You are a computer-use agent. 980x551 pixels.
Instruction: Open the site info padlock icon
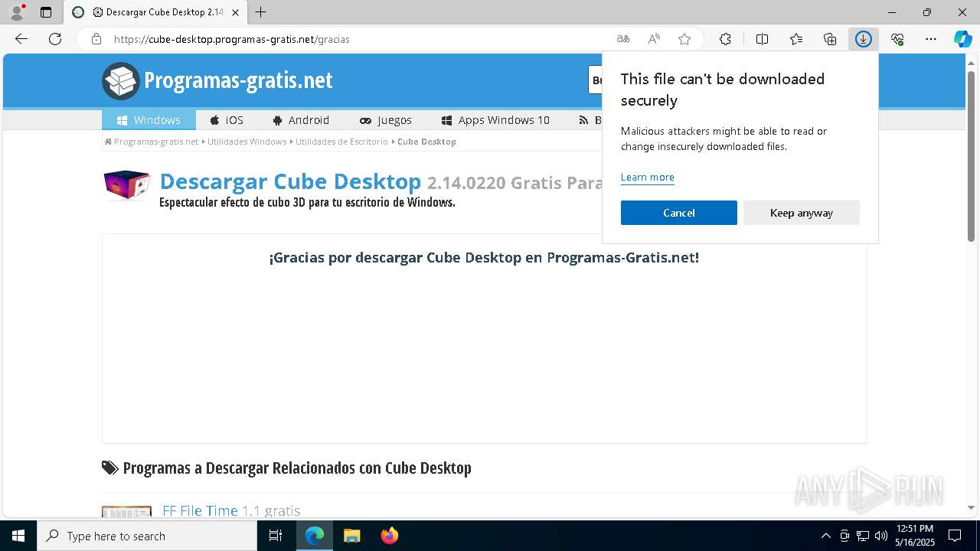pyautogui.click(x=96, y=39)
